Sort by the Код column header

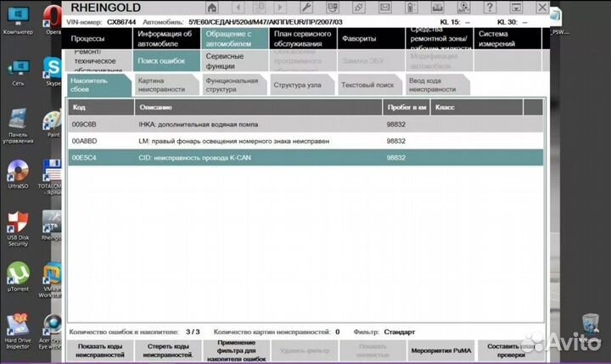click(101, 107)
